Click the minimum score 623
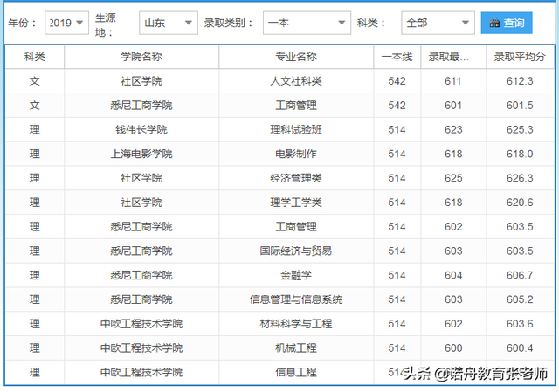This screenshot has width=559, height=392. click(x=453, y=130)
